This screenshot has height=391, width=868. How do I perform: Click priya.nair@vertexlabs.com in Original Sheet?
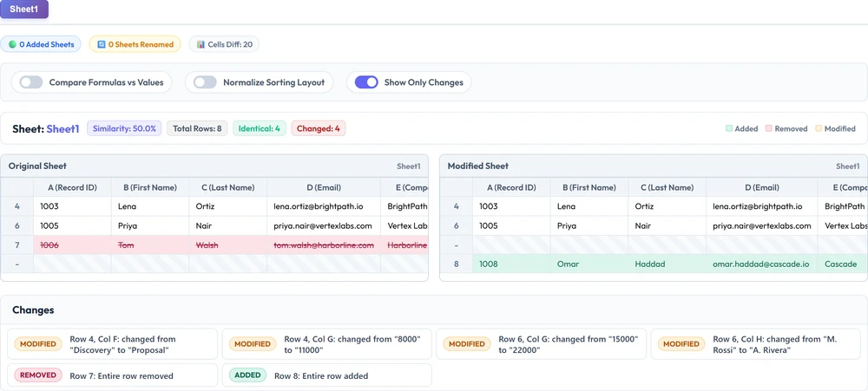(x=324, y=225)
